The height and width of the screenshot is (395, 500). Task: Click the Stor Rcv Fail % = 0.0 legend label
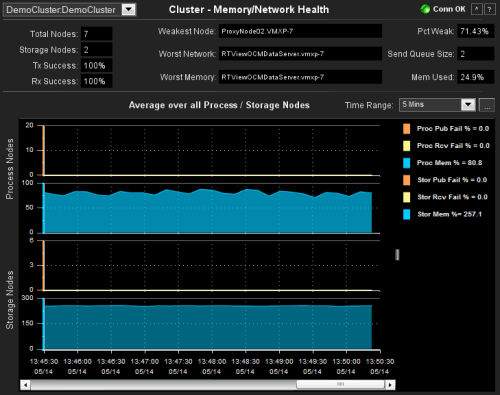click(x=452, y=197)
